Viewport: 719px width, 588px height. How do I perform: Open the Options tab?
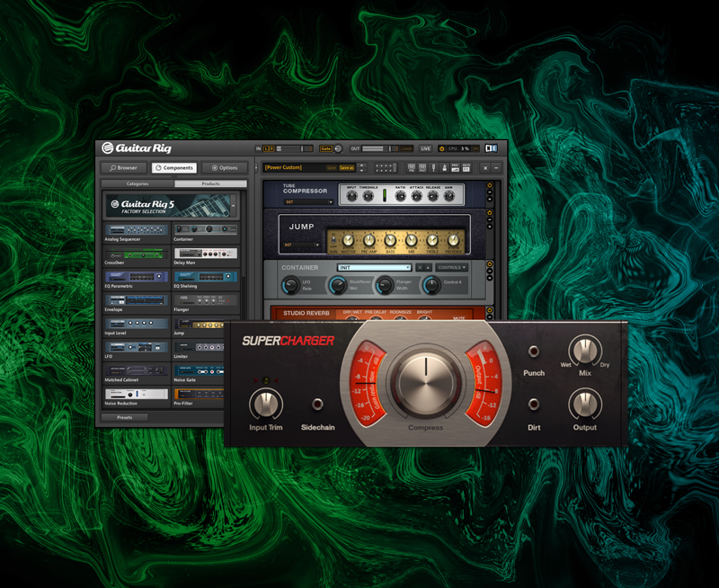(x=225, y=168)
